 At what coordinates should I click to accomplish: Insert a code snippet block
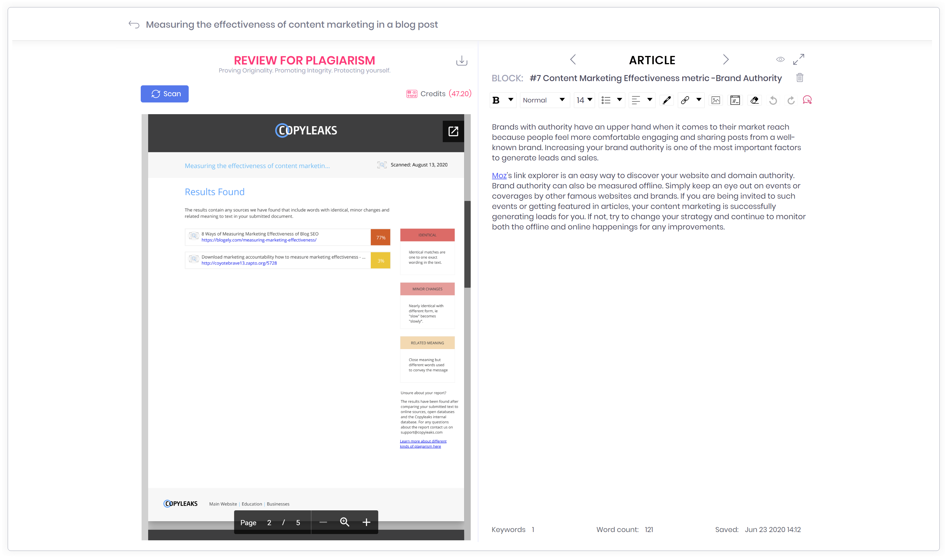point(734,100)
